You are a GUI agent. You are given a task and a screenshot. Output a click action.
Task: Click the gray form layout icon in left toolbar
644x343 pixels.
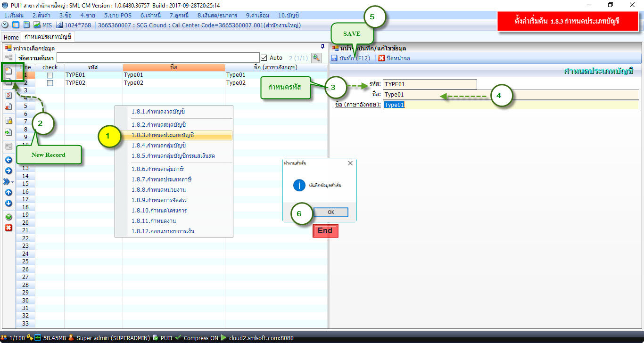[8, 147]
